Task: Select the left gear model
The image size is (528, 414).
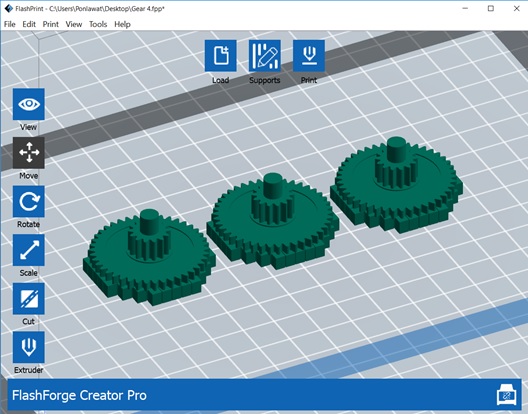Action: tap(150, 258)
